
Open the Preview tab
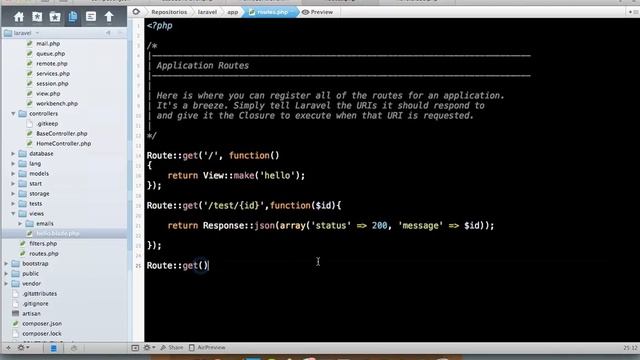317,12
